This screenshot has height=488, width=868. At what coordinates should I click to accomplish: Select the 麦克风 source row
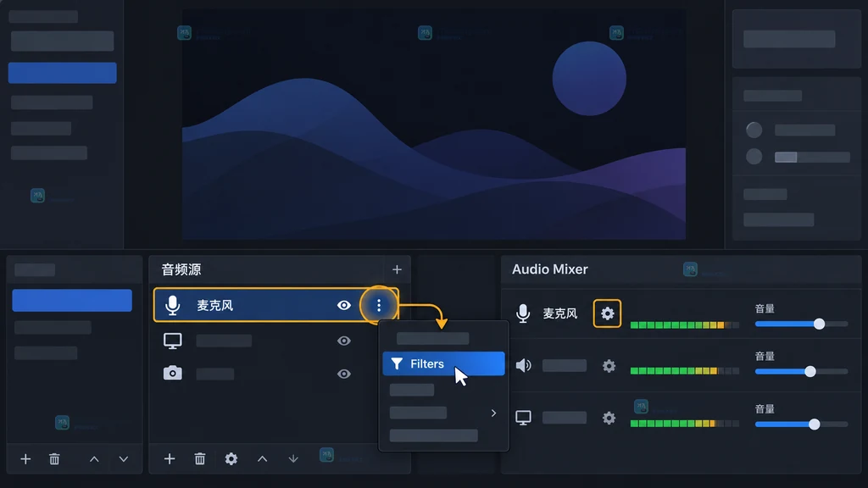tap(275, 305)
